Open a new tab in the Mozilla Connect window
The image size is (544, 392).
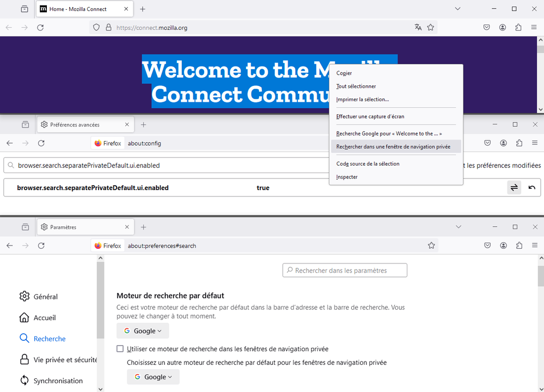pyautogui.click(x=143, y=9)
